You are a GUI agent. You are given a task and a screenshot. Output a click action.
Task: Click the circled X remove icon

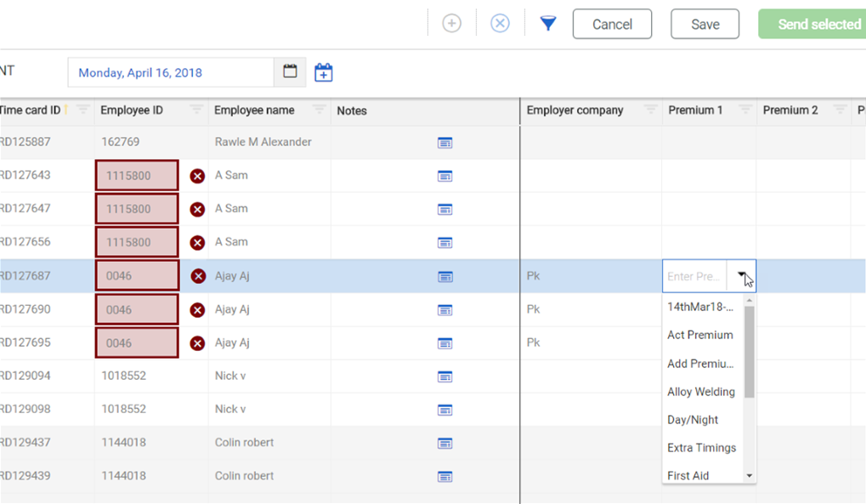(501, 24)
